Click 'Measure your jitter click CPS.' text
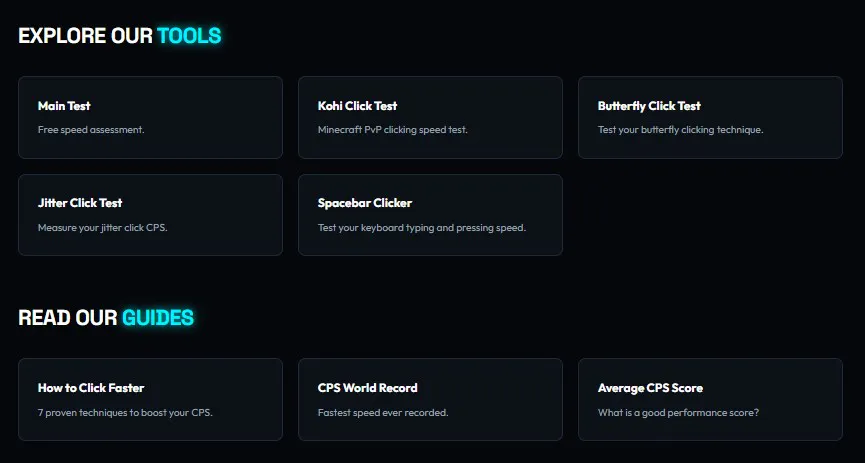 point(103,227)
